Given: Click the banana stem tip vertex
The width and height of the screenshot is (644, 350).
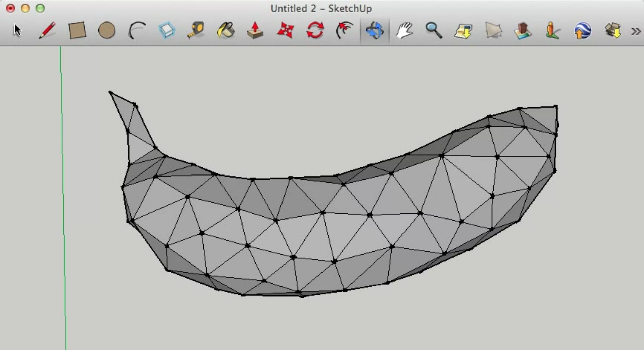Looking at the screenshot, I should pyautogui.click(x=110, y=92).
